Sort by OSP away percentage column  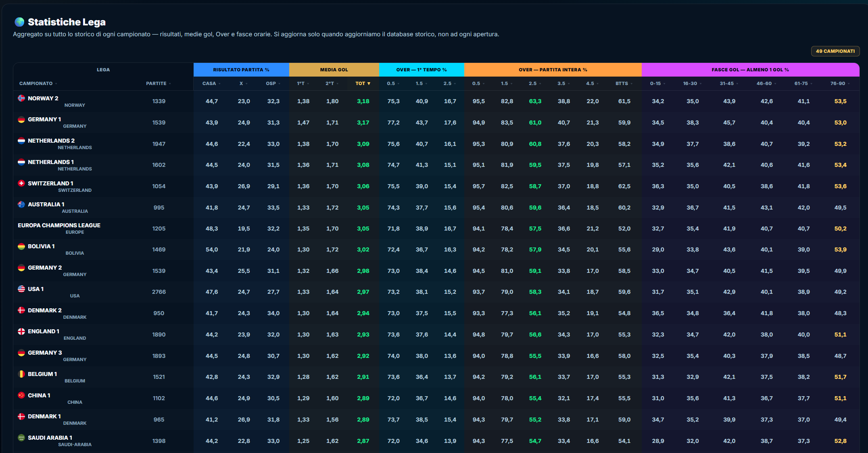(x=273, y=83)
